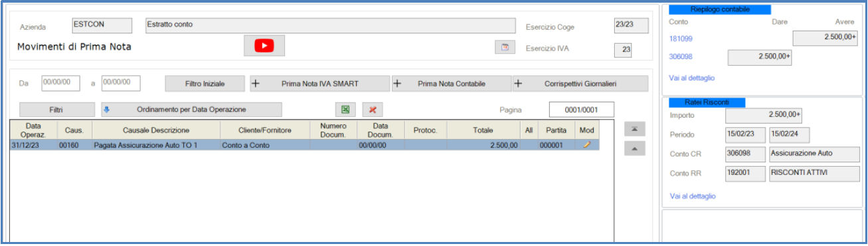The width and height of the screenshot is (868, 246).
Task: Click the Periodo end date 15/02/24
Action: 788,135
